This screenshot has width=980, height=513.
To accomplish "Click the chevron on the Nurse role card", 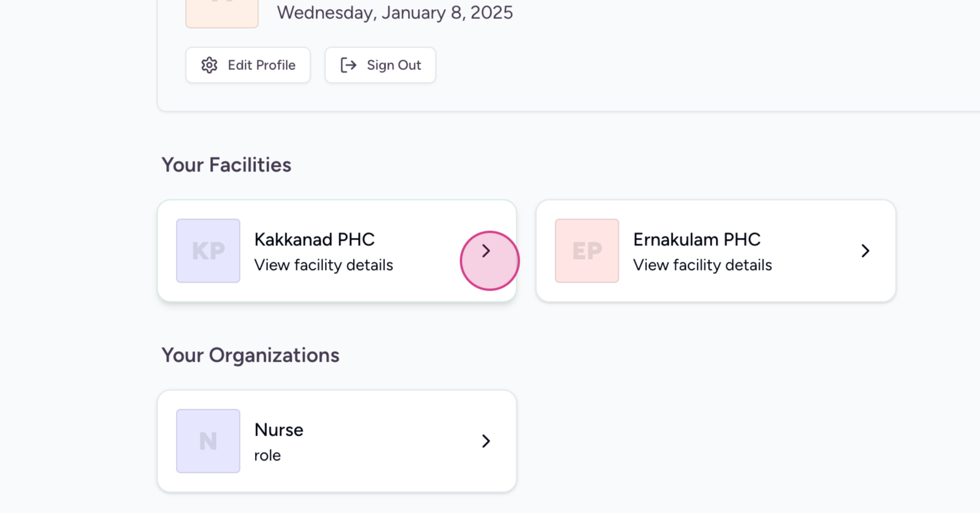I will (x=486, y=441).
